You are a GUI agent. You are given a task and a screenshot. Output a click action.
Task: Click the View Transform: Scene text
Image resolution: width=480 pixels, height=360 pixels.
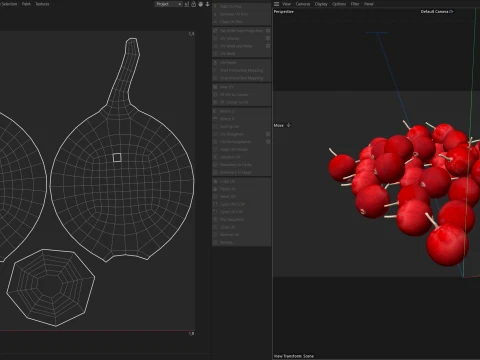click(x=294, y=356)
